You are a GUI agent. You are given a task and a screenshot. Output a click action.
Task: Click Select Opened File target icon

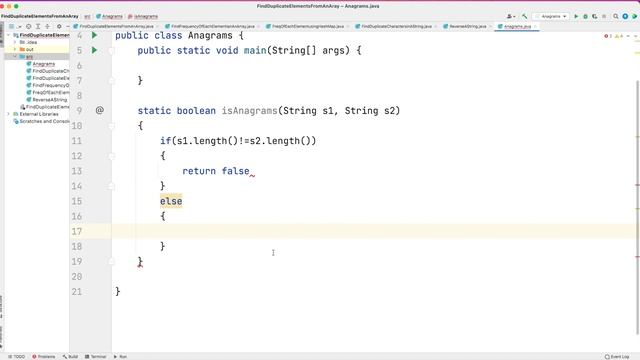point(29,27)
